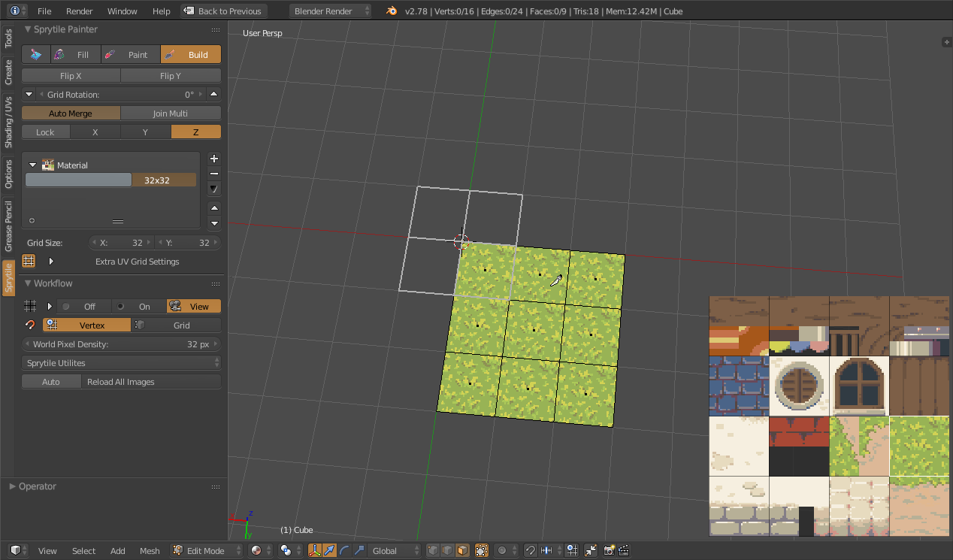Choose the Fill tool in Sprytile Painter
The image size is (953, 560).
point(75,55)
